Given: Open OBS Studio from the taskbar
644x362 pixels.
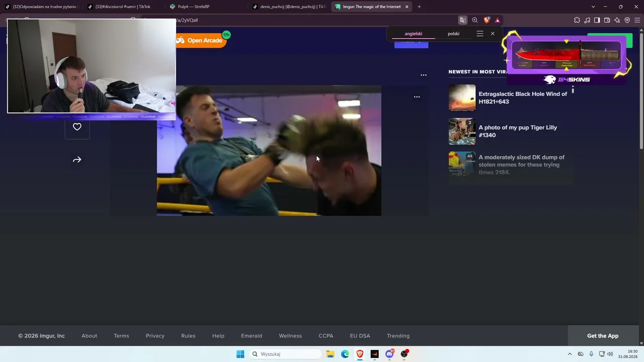Looking at the screenshot, I should 405,354.
